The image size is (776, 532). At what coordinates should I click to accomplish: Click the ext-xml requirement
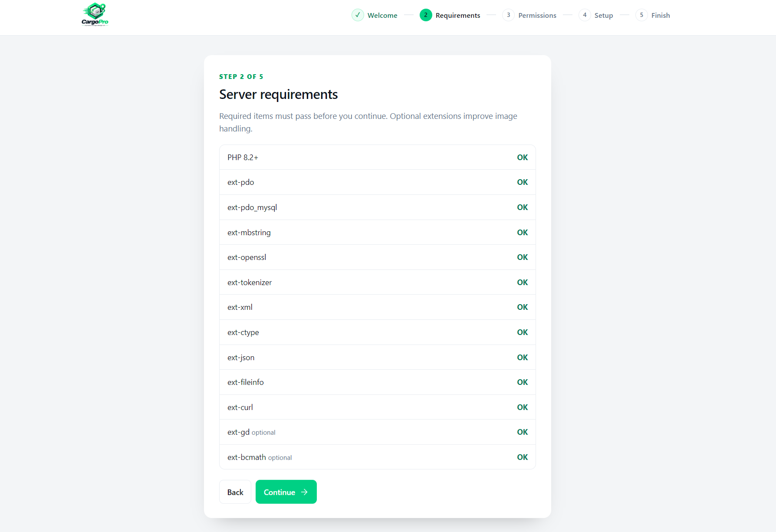point(378,307)
